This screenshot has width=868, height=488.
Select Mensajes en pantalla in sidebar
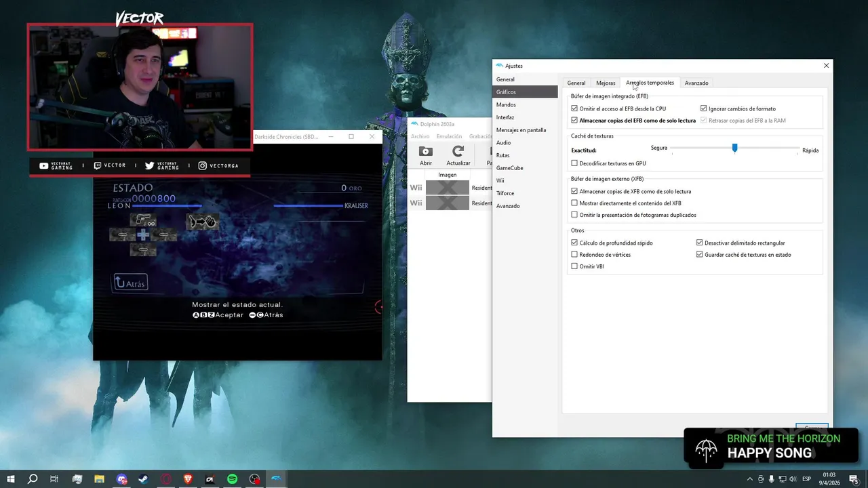(x=525, y=130)
